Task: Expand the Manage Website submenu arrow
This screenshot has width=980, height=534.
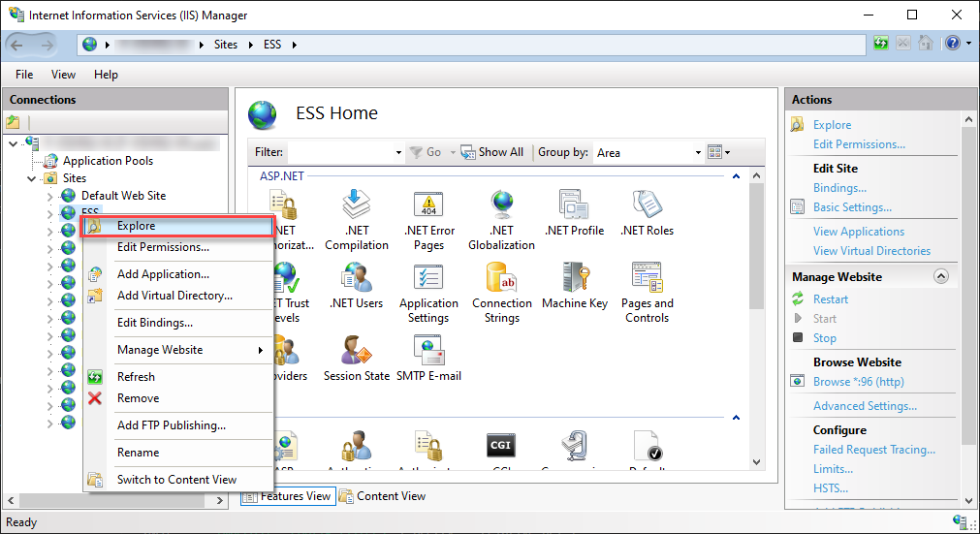Action: click(261, 350)
